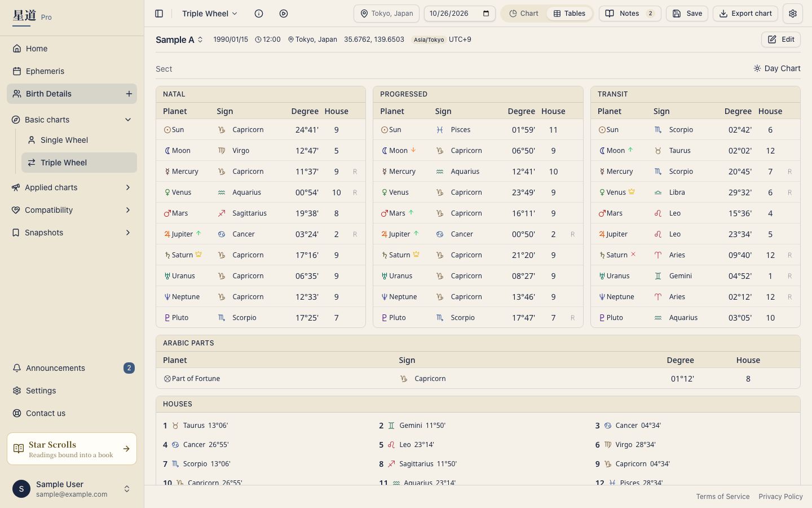Viewport: 812px width, 508px height.
Task: Switch view to Chart
Action: 524,14
